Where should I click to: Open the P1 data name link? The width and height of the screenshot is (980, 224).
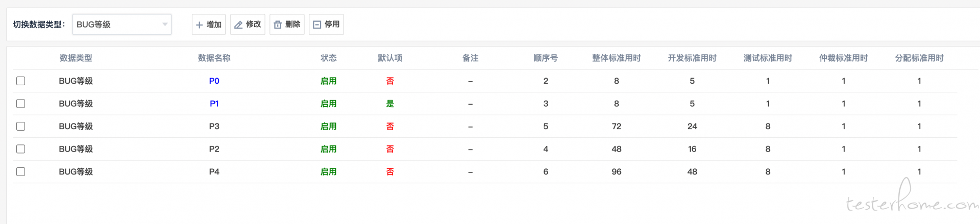coord(214,104)
